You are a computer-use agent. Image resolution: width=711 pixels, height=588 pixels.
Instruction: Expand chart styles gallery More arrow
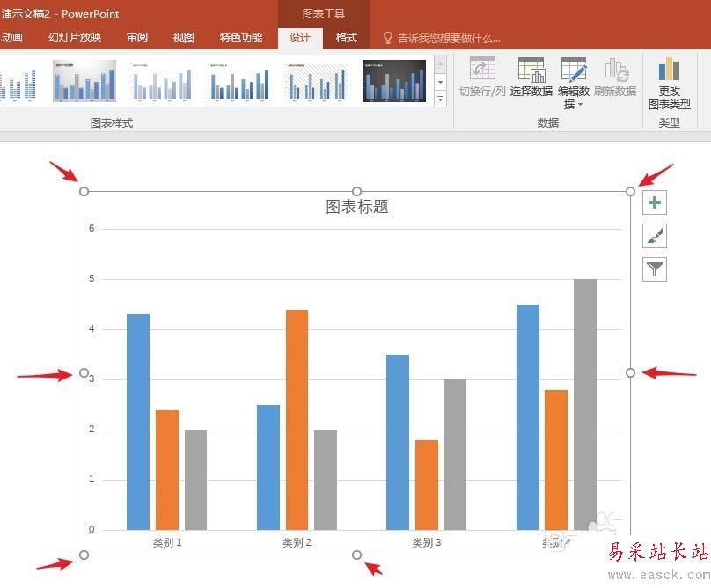[x=440, y=99]
